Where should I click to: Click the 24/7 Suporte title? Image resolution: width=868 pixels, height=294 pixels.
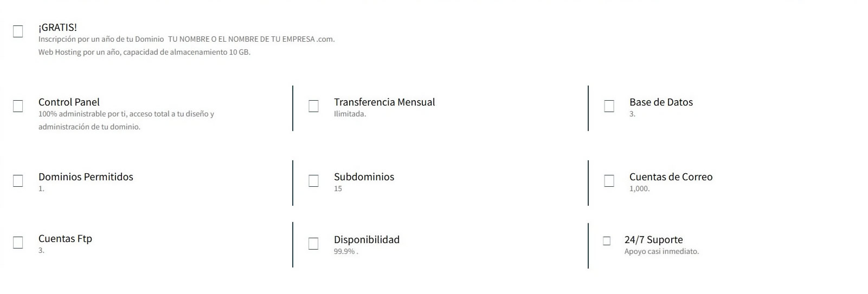point(653,240)
